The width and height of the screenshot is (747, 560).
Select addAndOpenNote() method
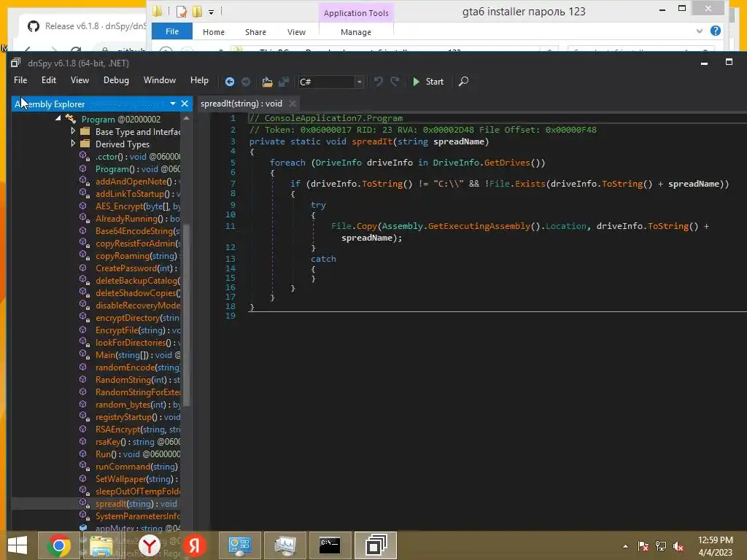coord(138,182)
